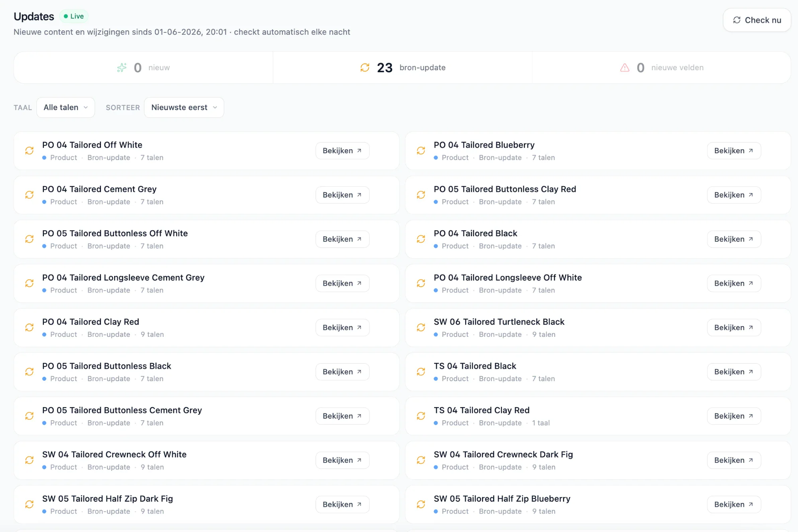Viewport: 798px width, 532px height.
Task: Click sync icon of PO 04 Tailored Cement Grey
Action: click(30, 195)
